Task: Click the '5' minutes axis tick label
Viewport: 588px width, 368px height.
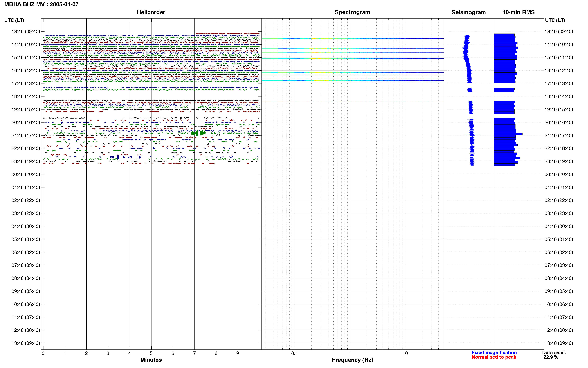Action: (151, 353)
